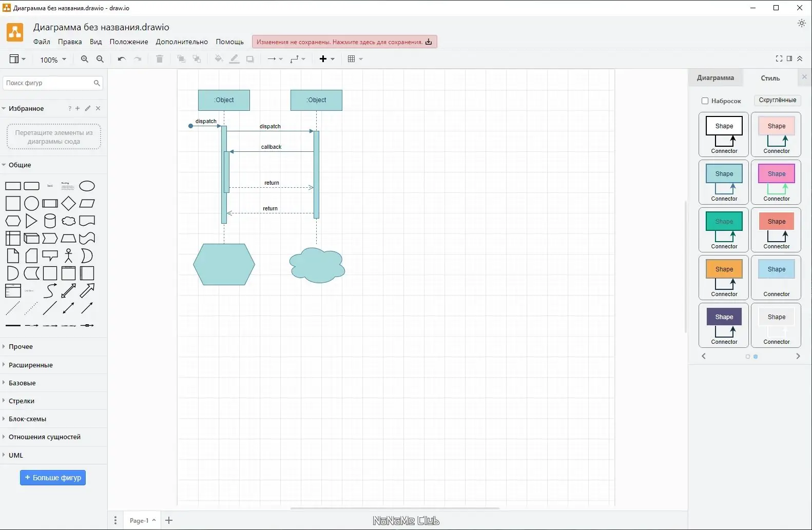
Task: Toggle the shadow toolbar icon
Action: tap(250, 59)
